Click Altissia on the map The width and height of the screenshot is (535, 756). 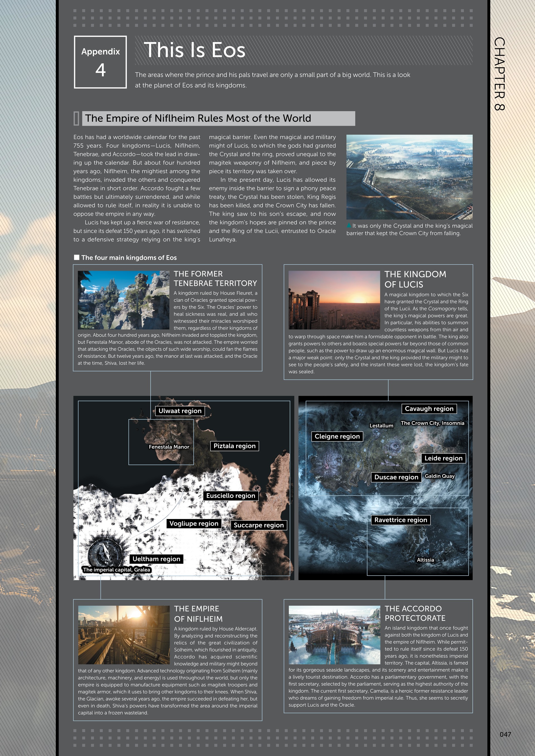pos(425,560)
